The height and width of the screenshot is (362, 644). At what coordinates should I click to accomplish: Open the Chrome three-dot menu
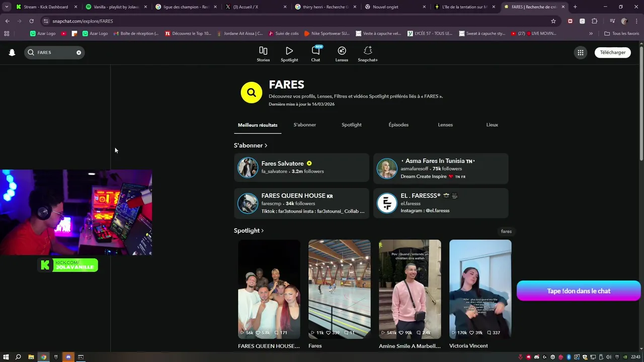pos(636,21)
